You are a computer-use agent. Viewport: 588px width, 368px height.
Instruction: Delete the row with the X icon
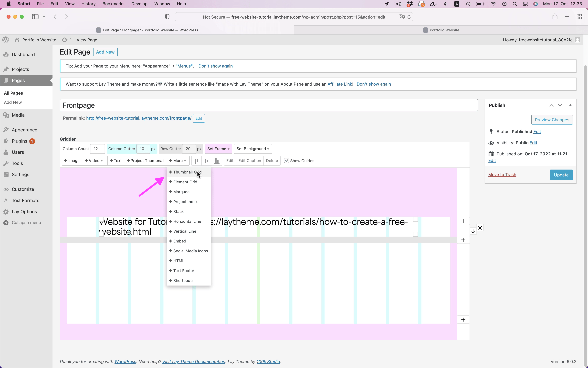pos(480,228)
